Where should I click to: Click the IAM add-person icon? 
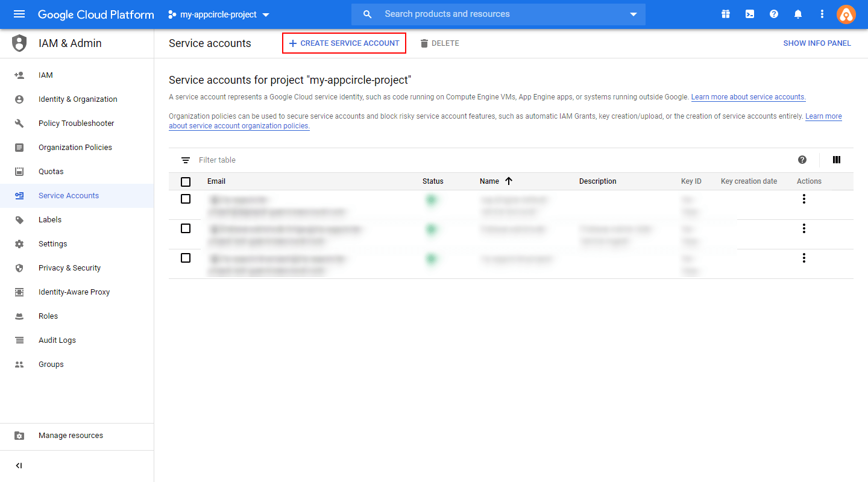[19, 75]
